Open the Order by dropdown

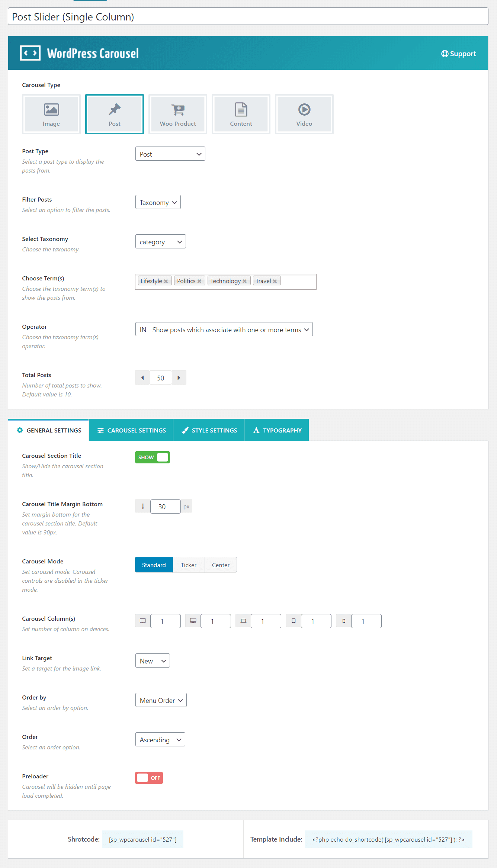pyautogui.click(x=161, y=700)
